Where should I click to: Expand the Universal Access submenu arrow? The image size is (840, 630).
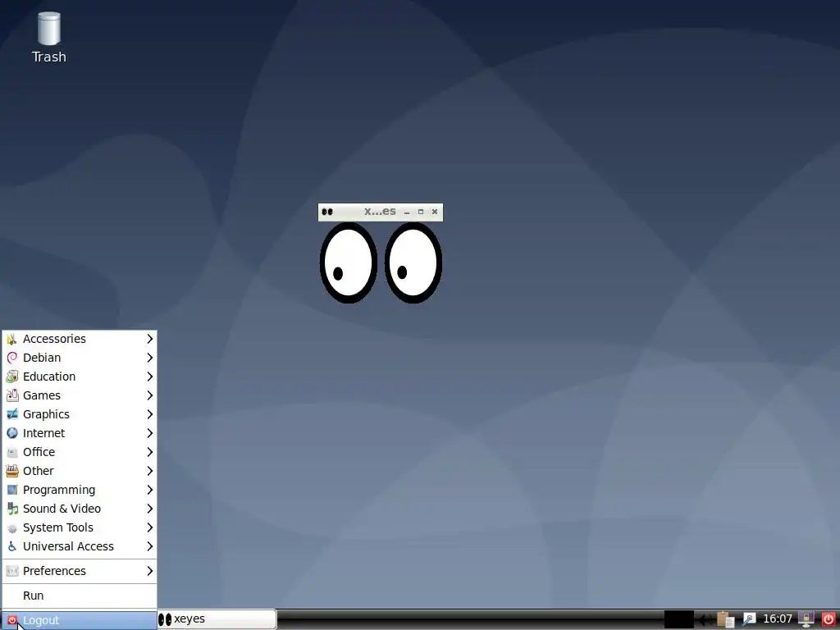point(150,546)
